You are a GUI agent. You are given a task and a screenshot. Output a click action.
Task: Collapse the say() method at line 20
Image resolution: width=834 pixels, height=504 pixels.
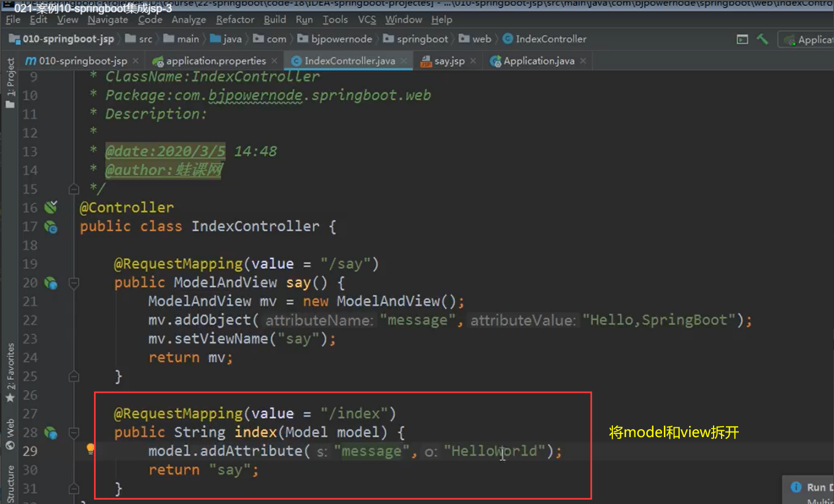[x=74, y=283]
